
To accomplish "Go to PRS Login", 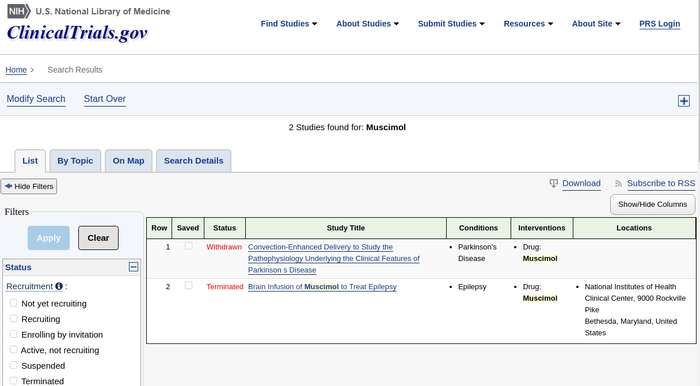I will point(659,24).
